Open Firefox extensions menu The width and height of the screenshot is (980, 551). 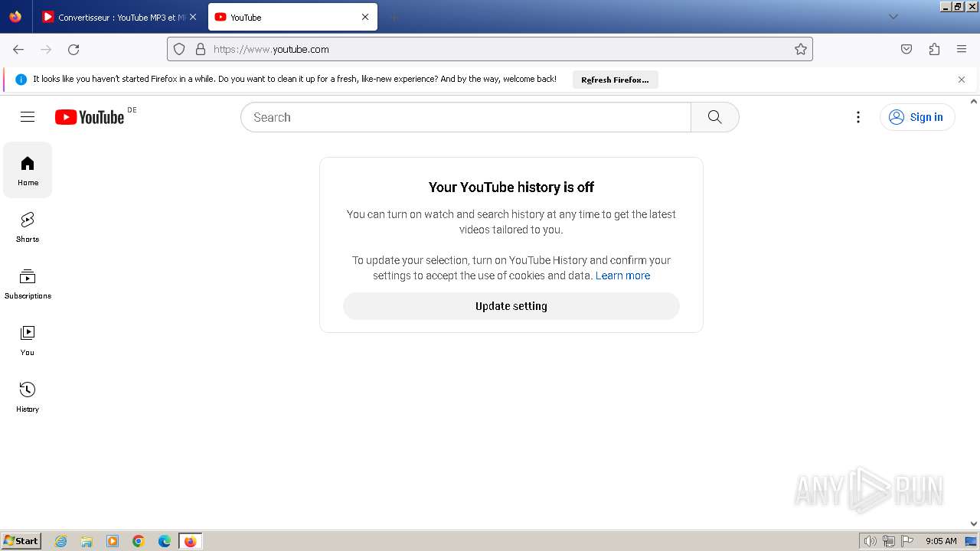click(x=934, y=49)
